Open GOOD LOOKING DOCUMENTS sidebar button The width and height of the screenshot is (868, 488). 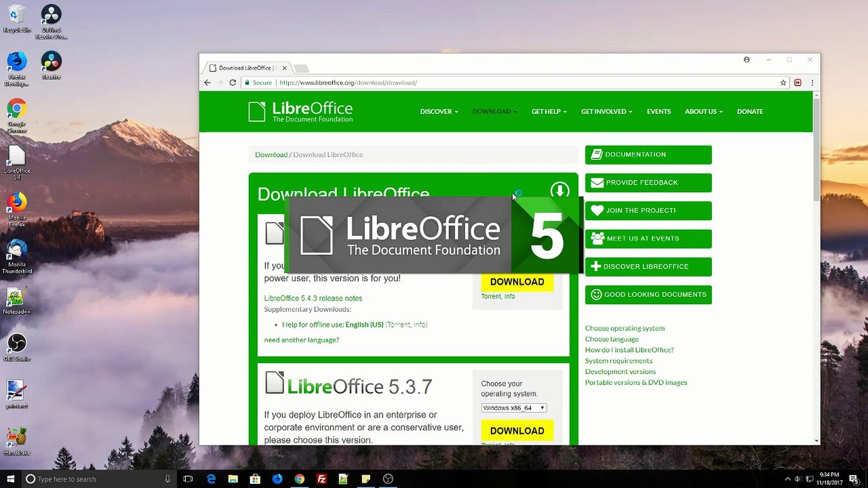tap(648, 294)
